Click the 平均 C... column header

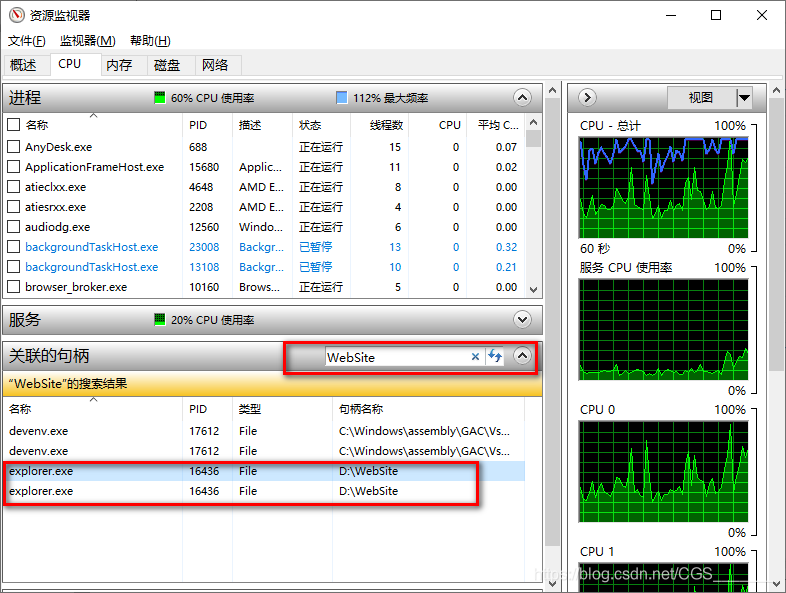[x=496, y=125]
